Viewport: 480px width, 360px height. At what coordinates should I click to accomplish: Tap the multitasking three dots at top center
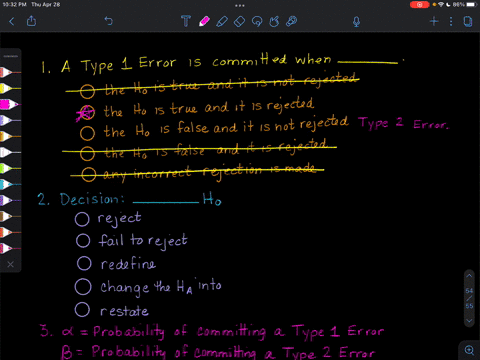coord(240,5)
